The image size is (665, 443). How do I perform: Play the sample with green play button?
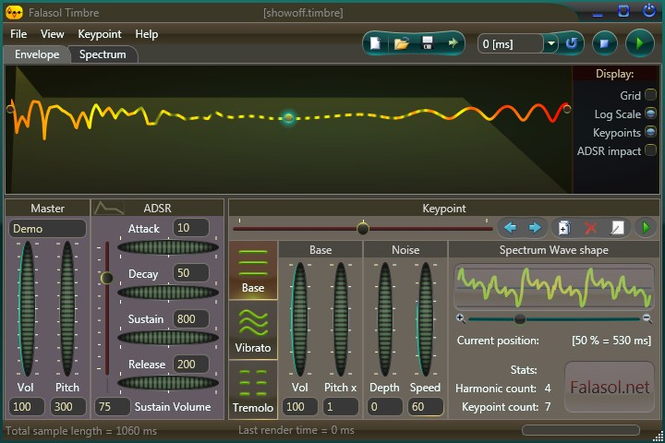click(x=640, y=43)
